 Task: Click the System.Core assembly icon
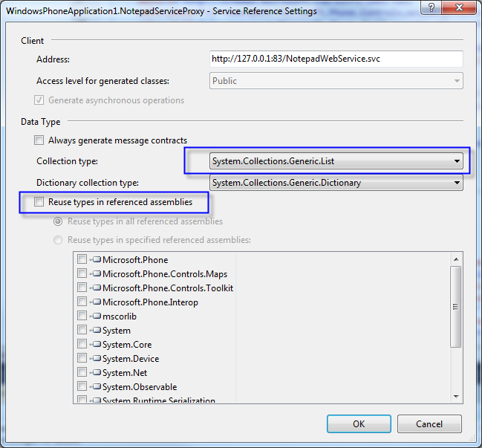point(95,345)
